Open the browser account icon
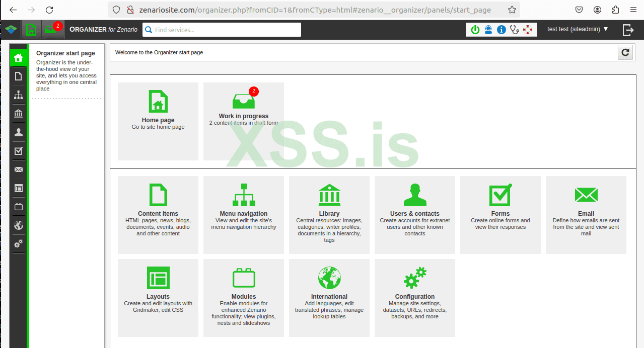Image resolution: width=644 pixels, height=348 pixels. coord(597,10)
